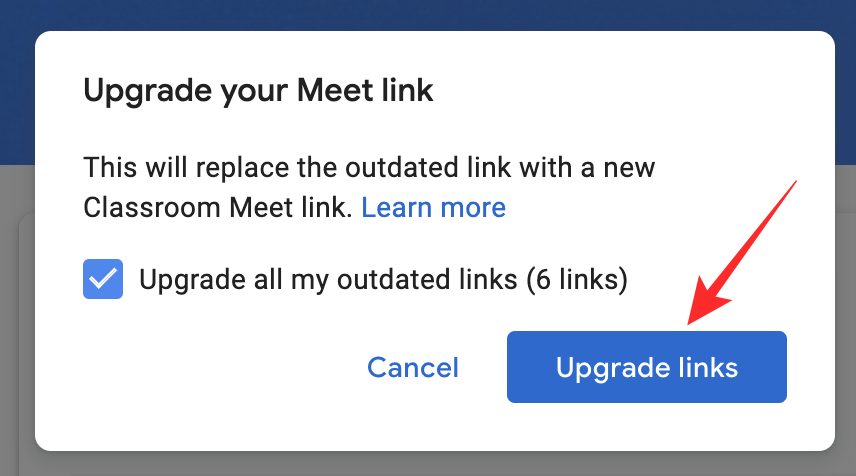The width and height of the screenshot is (856, 476).
Task: Click the dark blue banner above the dialog
Action: click(x=428, y=14)
